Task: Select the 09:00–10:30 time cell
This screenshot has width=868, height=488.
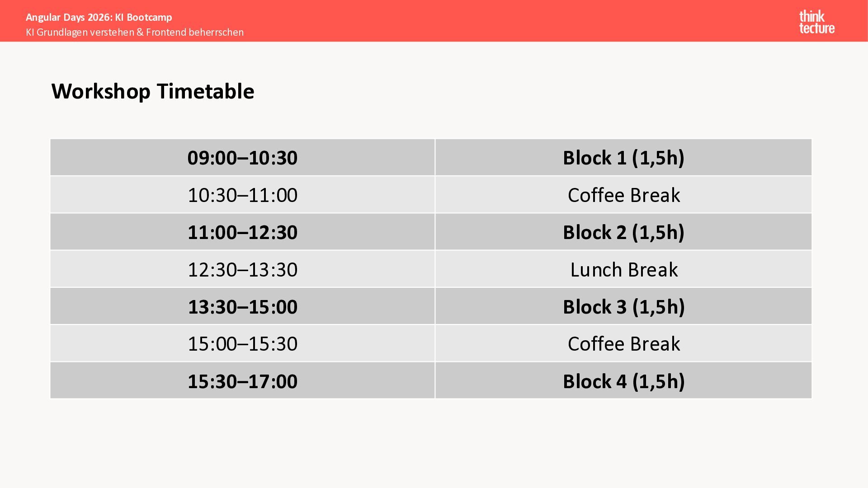Action: [x=242, y=157]
